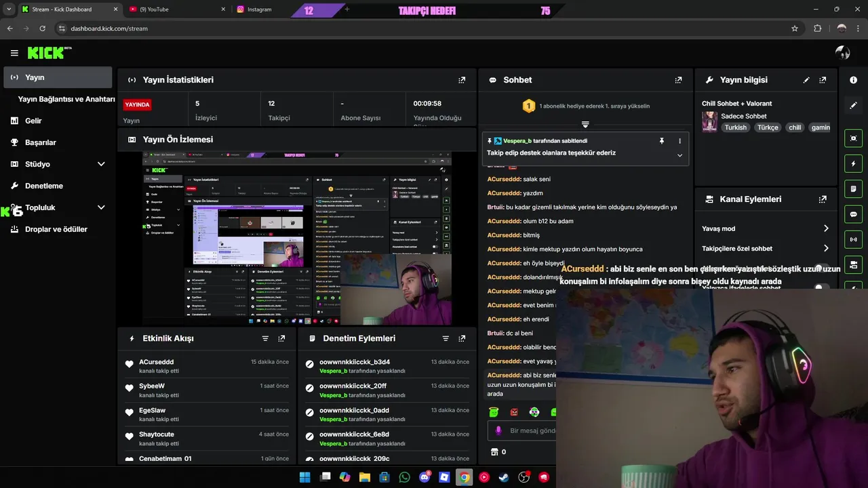Open filter list in Denetim Eylemleri
The height and width of the screenshot is (488, 868).
[446, 338]
